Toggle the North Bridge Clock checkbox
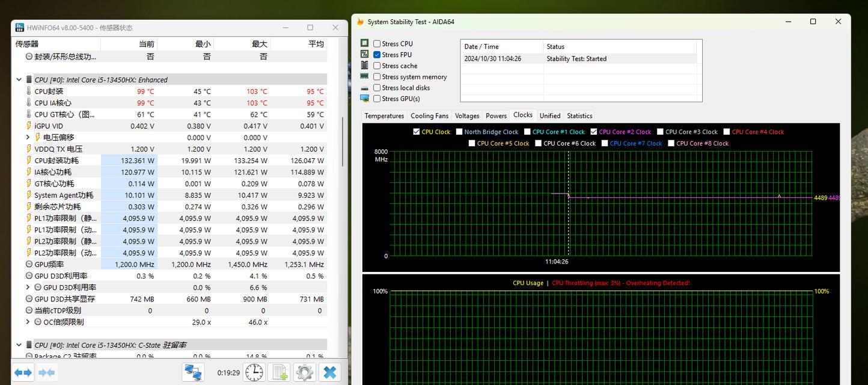The image size is (868, 385). click(459, 132)
